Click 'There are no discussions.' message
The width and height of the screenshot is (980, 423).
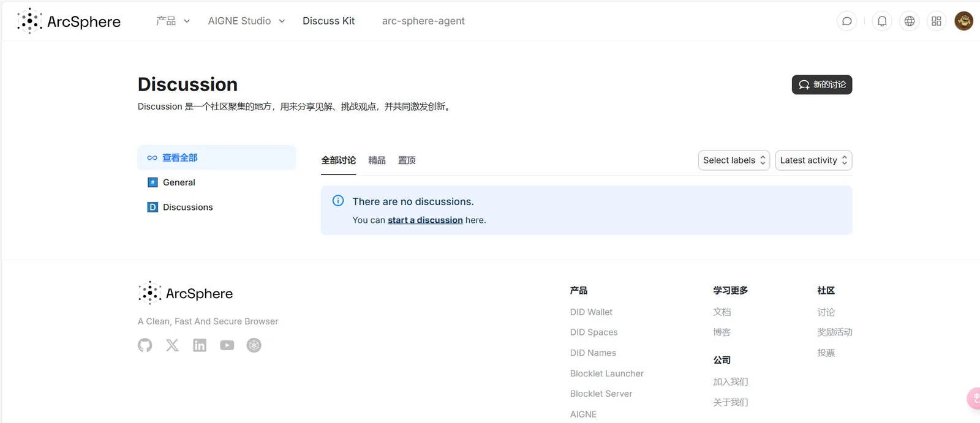[413, 201]
